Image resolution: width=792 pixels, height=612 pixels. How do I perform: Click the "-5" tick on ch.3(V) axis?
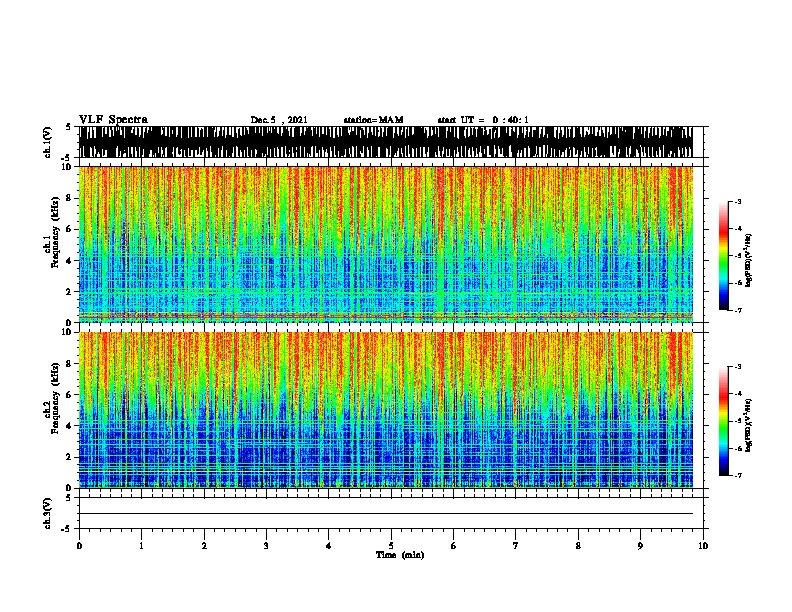coord(67,529)
